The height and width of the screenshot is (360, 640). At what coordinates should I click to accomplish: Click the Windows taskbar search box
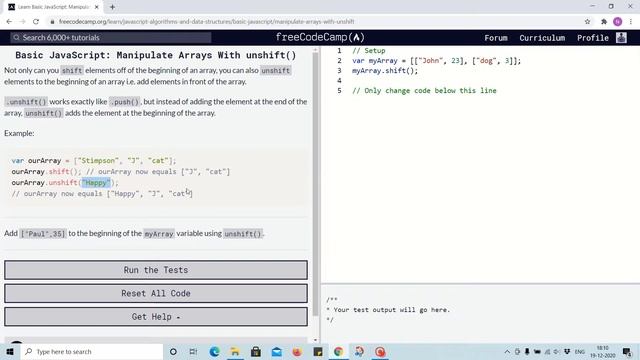point(91,351)
